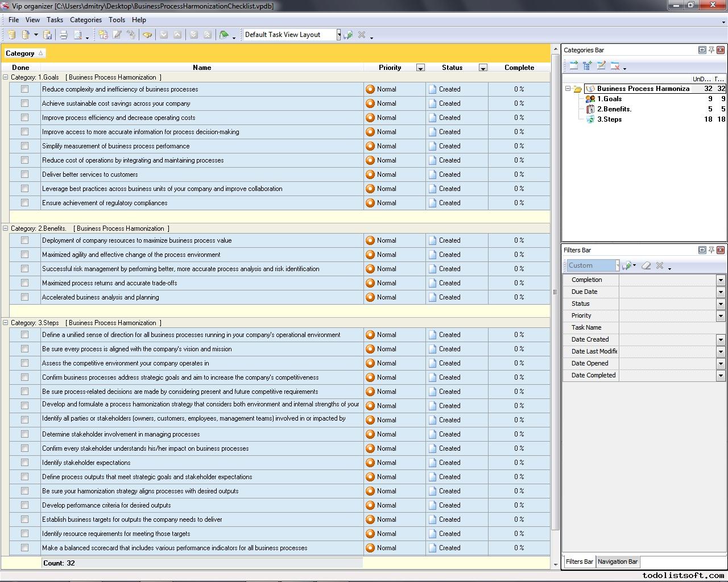
Task: Add a new subcategory in Categories Bar
Action: pos(587,65)
